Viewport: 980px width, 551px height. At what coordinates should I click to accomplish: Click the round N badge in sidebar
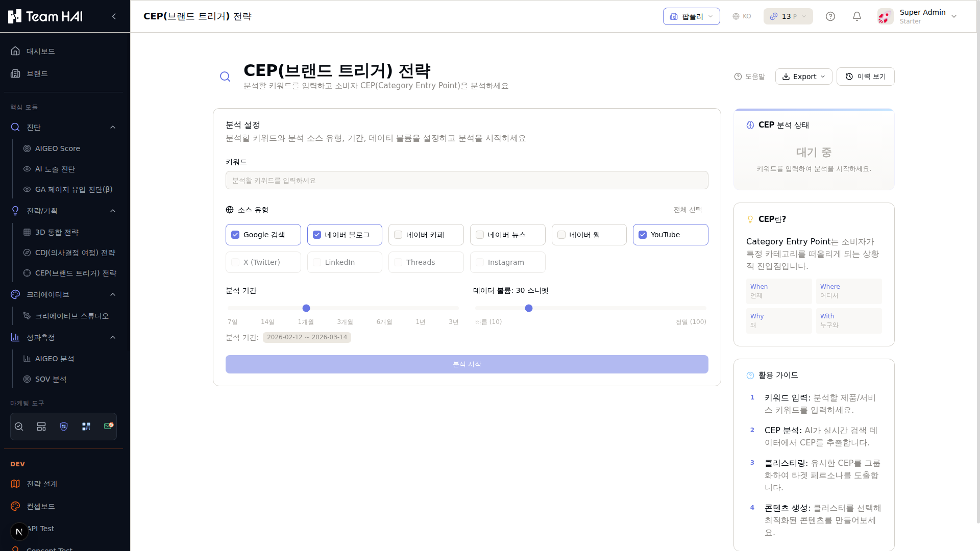point(19,532)
